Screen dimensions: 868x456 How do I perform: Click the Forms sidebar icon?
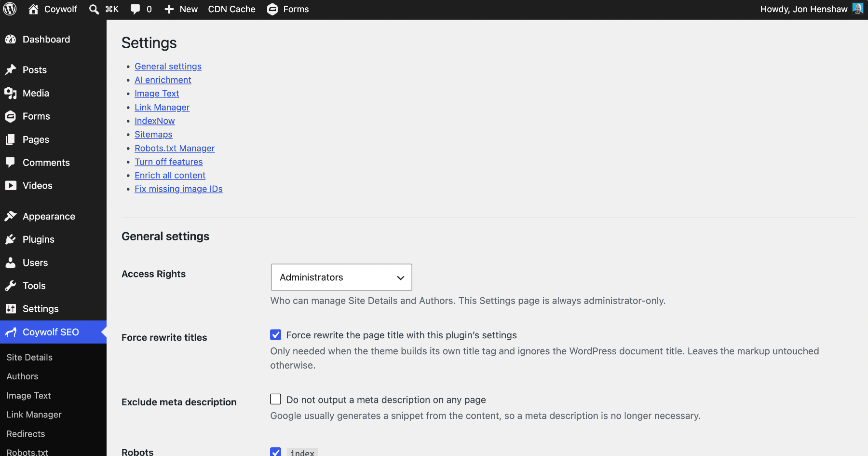(11, 116)
